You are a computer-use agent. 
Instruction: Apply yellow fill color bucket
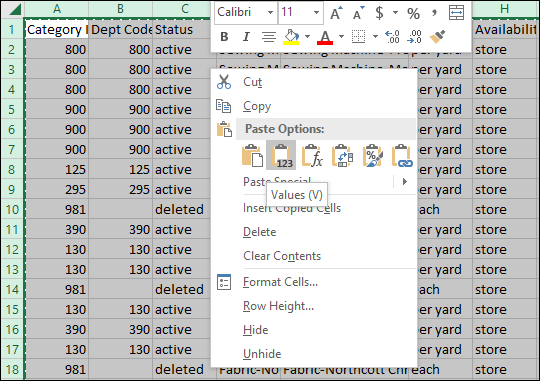pos(291,36)
